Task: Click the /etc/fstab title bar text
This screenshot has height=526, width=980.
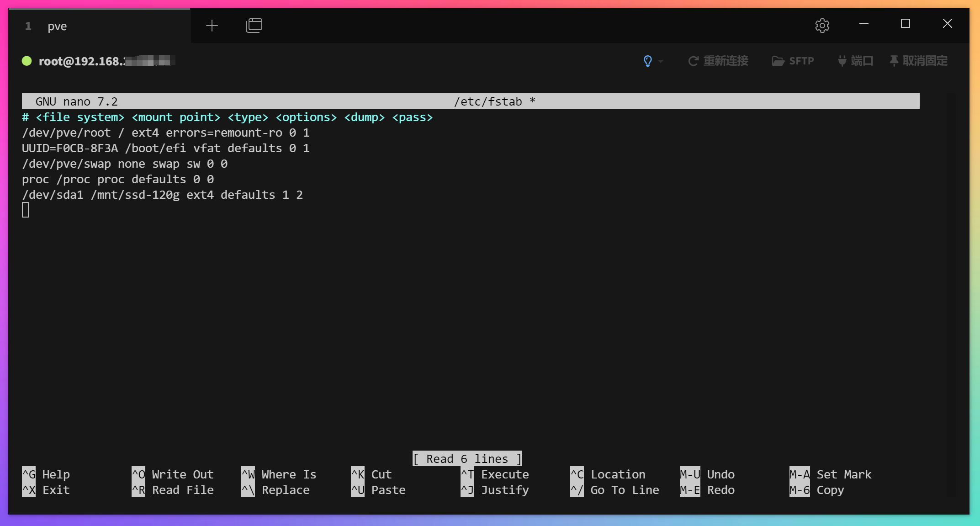Action: click(488, 101)
